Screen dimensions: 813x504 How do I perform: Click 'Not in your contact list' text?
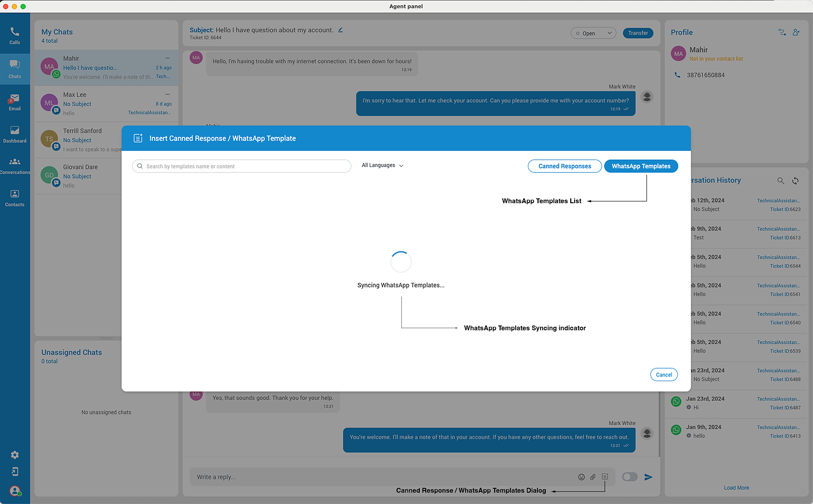point(716,59)
